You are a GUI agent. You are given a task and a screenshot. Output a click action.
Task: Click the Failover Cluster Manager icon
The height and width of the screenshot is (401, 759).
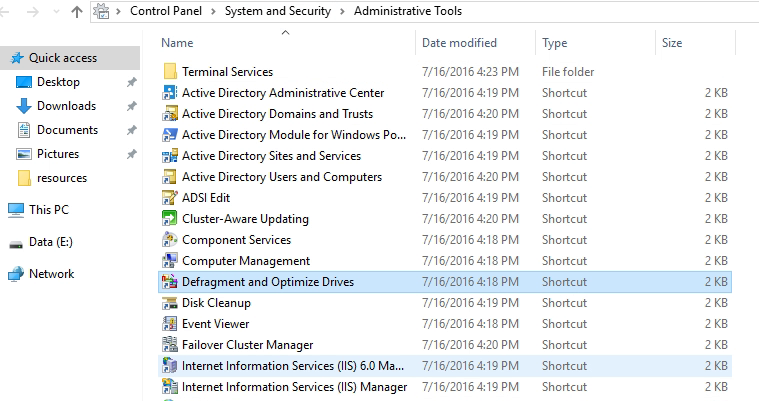click(x=169, y=345)
